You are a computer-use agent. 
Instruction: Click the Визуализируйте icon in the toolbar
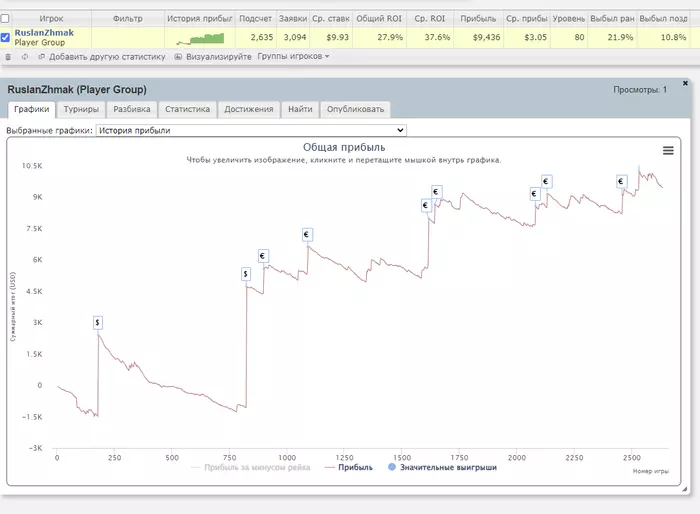coord(178,57)
